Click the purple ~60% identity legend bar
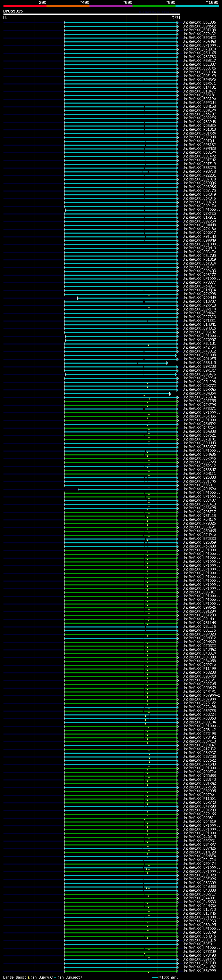This screenshot has width=222, height=980. coord(111,6)
